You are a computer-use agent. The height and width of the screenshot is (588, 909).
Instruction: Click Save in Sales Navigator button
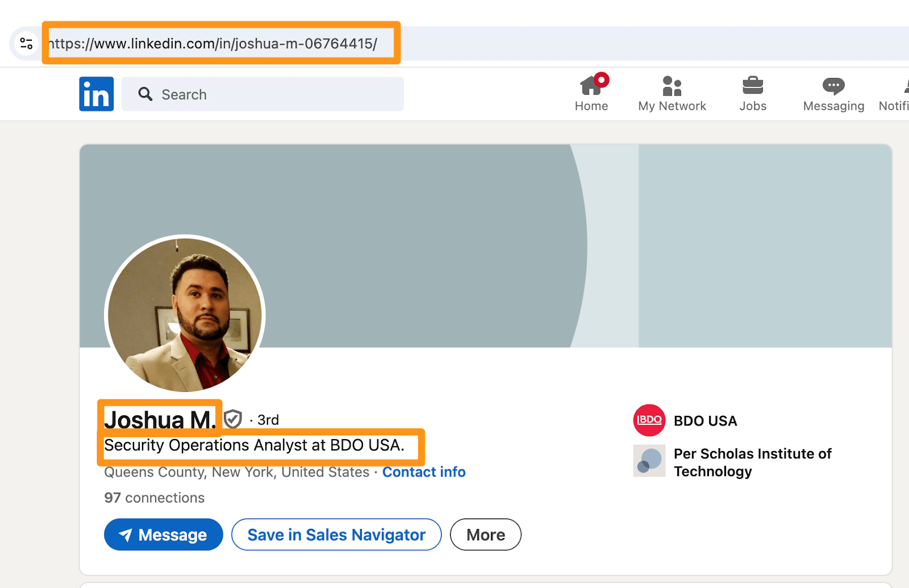336,535
